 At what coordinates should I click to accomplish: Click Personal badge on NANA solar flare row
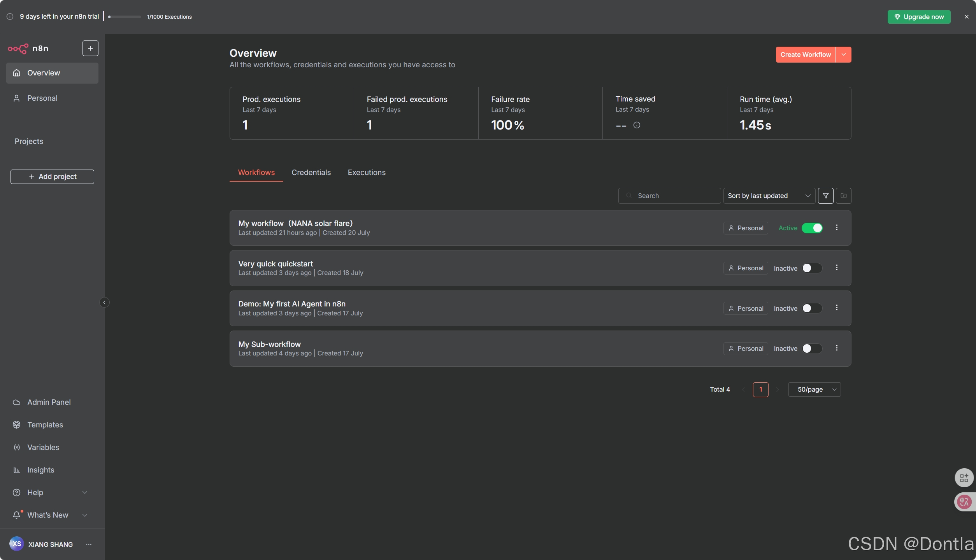[x=746, y=228]
